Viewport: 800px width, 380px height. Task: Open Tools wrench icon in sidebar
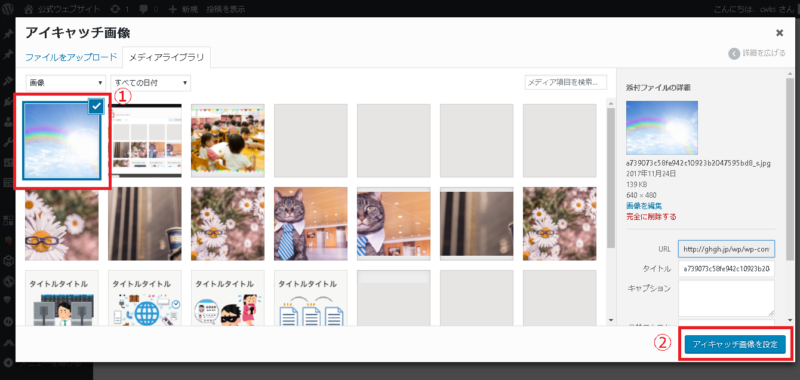pyautogui.click(x=8, y=142)
